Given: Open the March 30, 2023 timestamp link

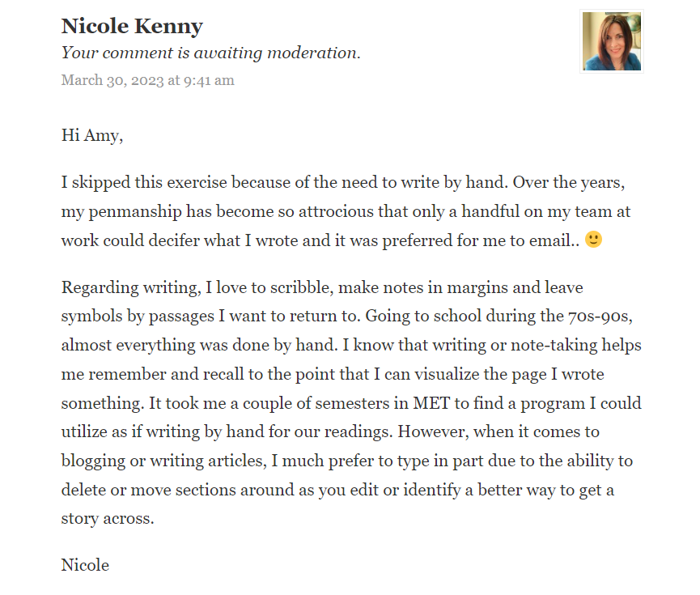Looking at the screenshot, I should click(148, 80).
